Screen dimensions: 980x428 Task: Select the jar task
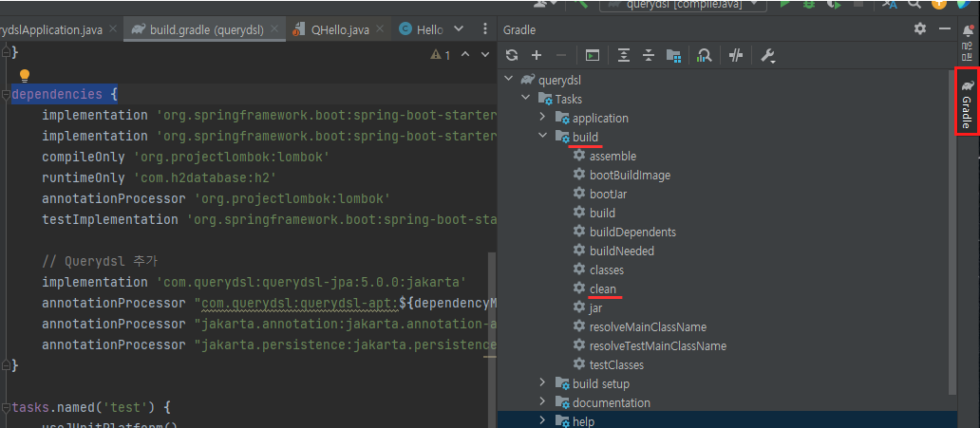(595, 308)
